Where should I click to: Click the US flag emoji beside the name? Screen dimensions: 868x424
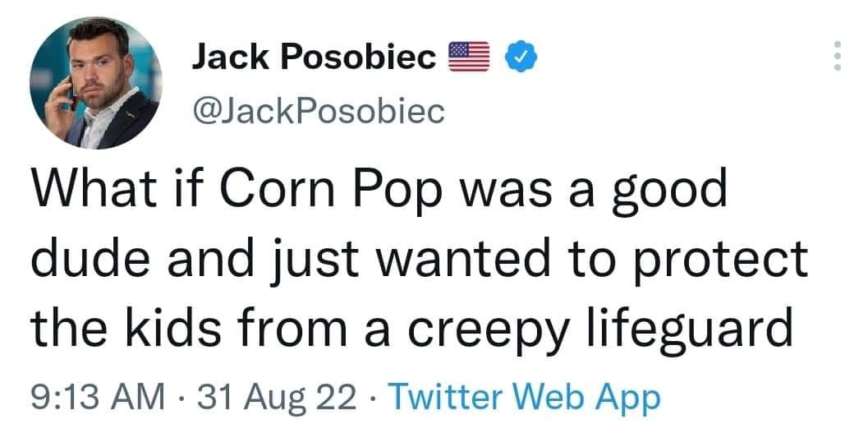[469, 57]
